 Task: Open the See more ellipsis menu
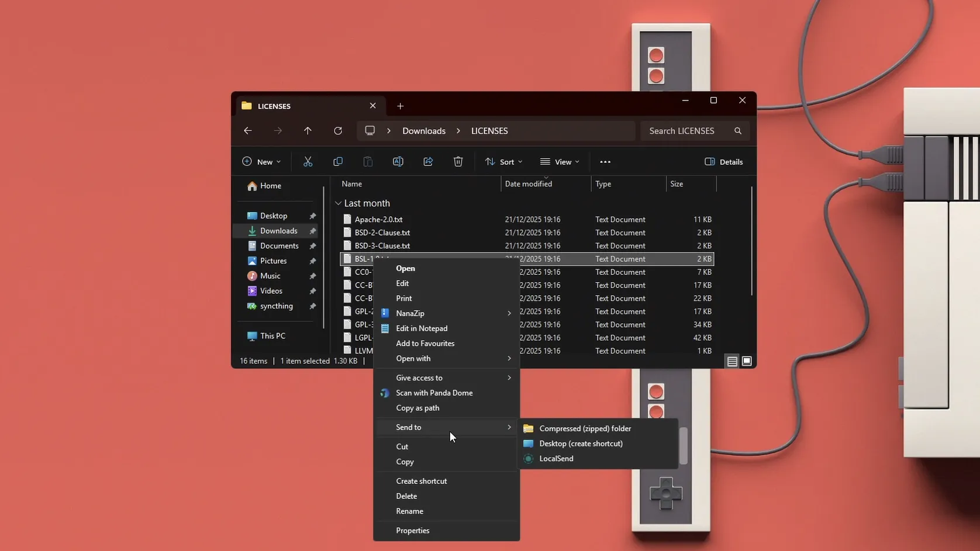[x=605, y=162]
